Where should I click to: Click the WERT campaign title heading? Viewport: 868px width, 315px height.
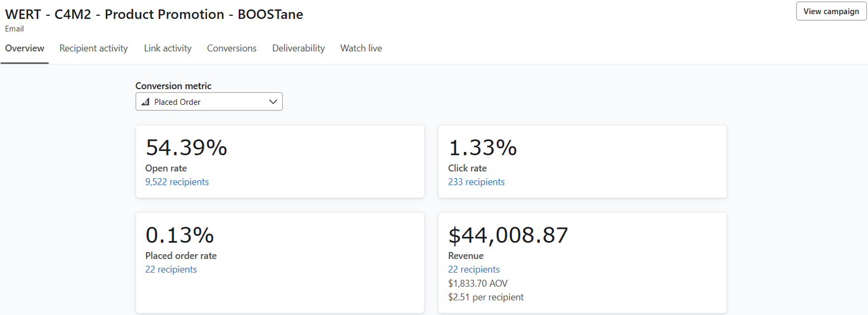(154, 15)
